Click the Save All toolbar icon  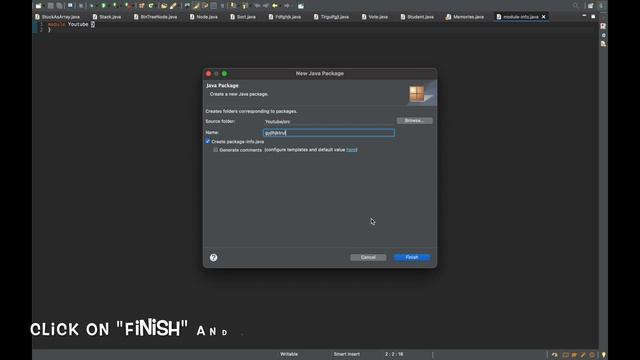point(60,6)
